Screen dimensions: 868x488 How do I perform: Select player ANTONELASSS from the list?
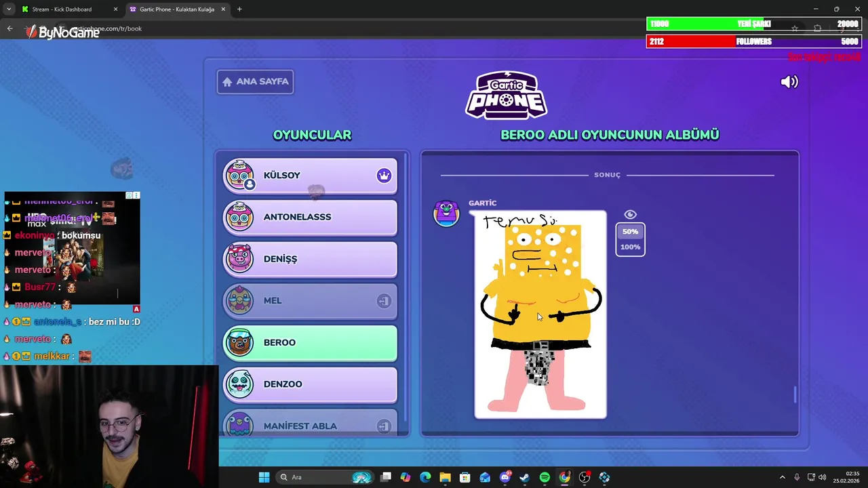pyautogui.click(x=310, y=217)
